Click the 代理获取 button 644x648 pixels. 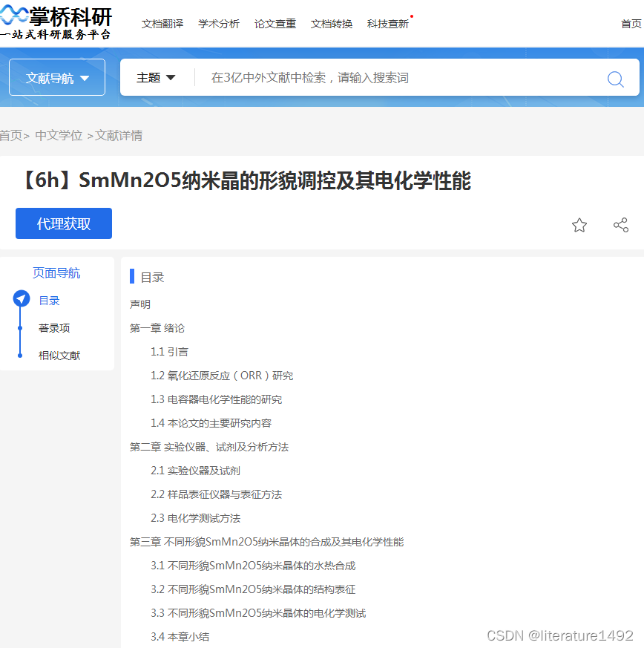(64, 223)
